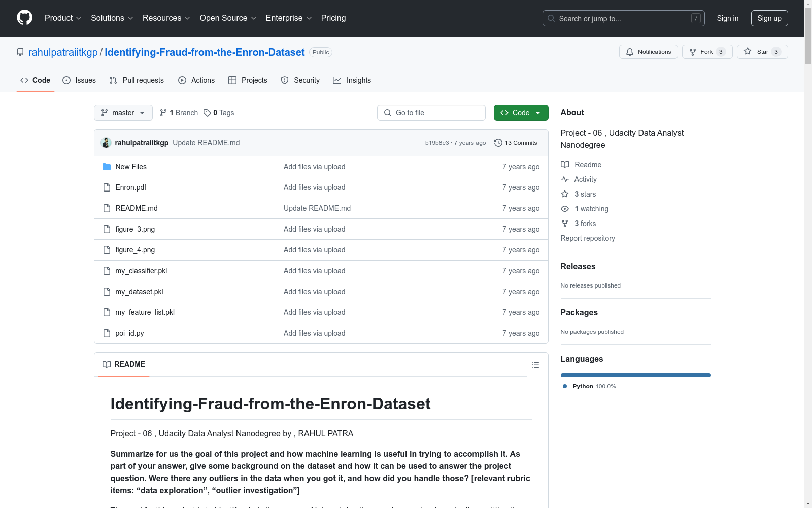Open the README outline list icon
This screenshot has width=812, height=508.
[535, 365]
